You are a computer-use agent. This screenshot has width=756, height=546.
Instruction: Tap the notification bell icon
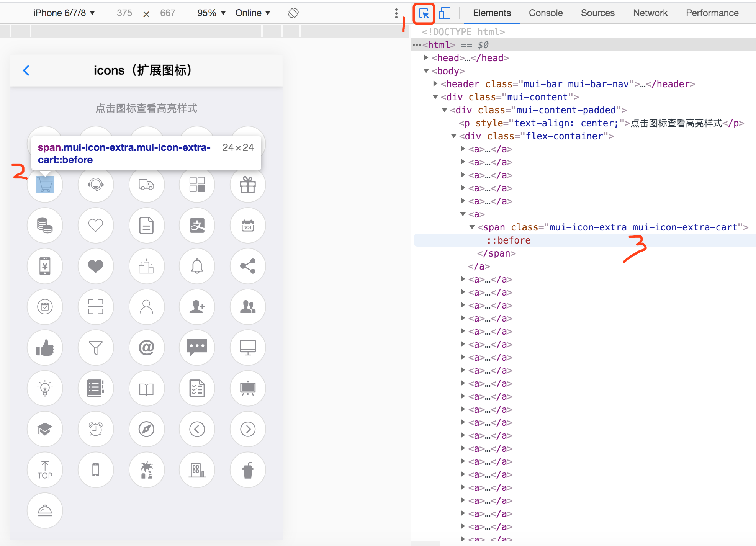[197, 266]
